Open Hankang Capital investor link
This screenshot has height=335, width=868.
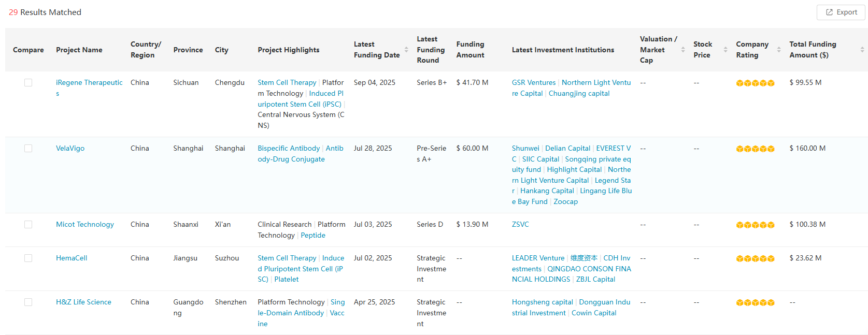point(547,191)
